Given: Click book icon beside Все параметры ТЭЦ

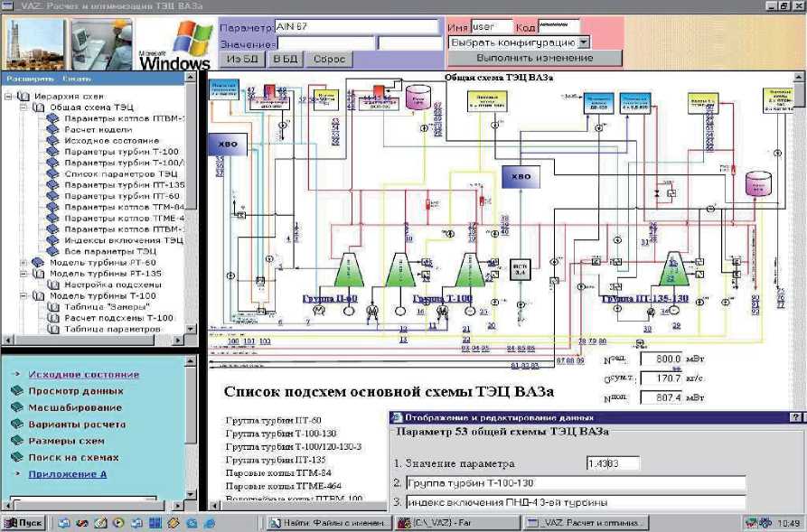Looking at the screenshot, I should coord(52,251).
